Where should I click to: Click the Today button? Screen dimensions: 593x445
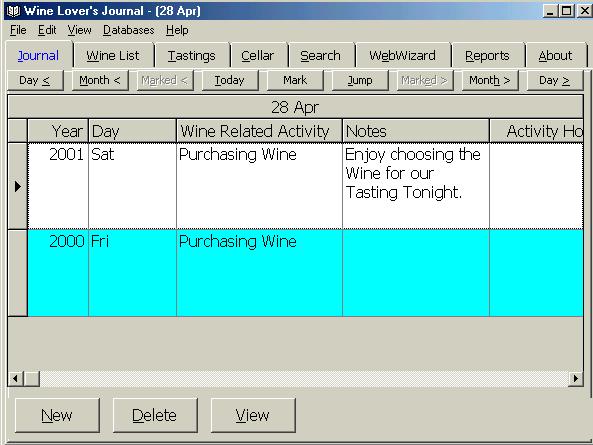(230, 80)
